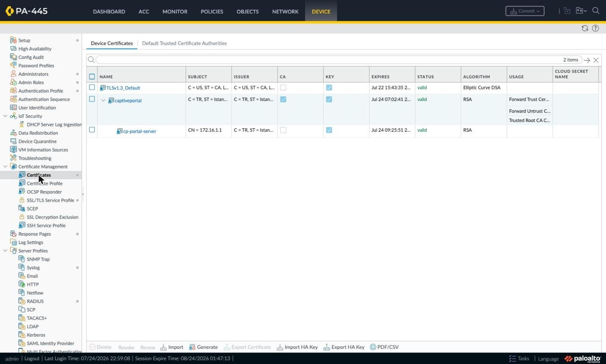Check the TLSv1.3_Default row checkbox

click(x=92, y=87)
